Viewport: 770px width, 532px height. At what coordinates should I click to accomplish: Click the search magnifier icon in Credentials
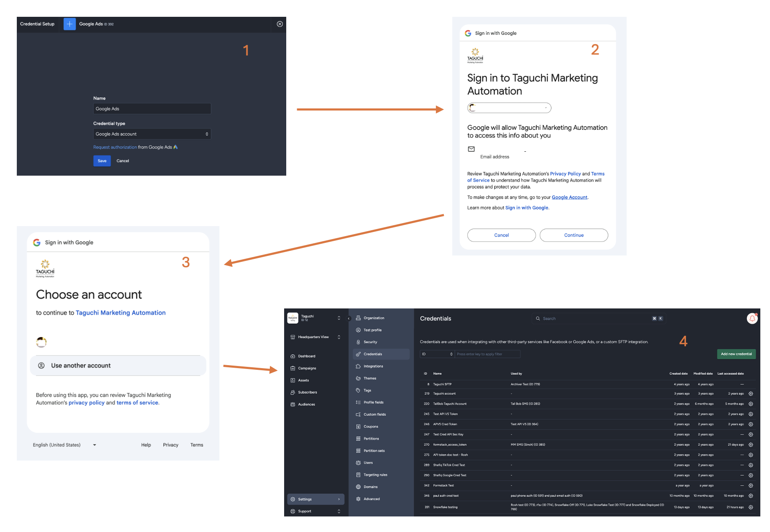538,319
